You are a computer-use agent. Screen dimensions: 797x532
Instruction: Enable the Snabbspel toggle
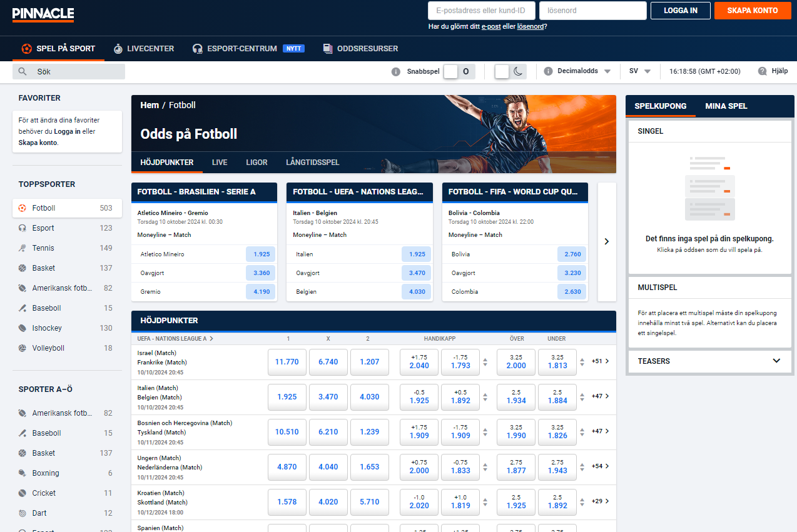(459, 72)
